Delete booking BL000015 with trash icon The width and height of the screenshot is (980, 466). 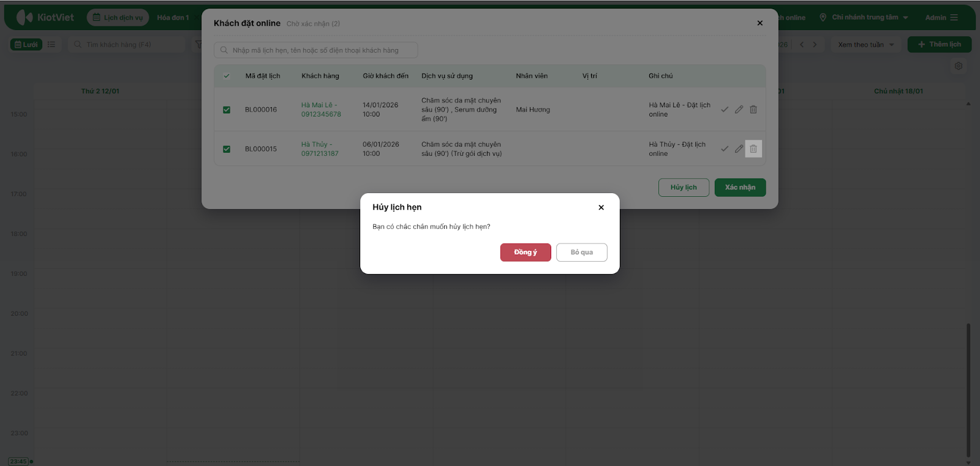753,149
